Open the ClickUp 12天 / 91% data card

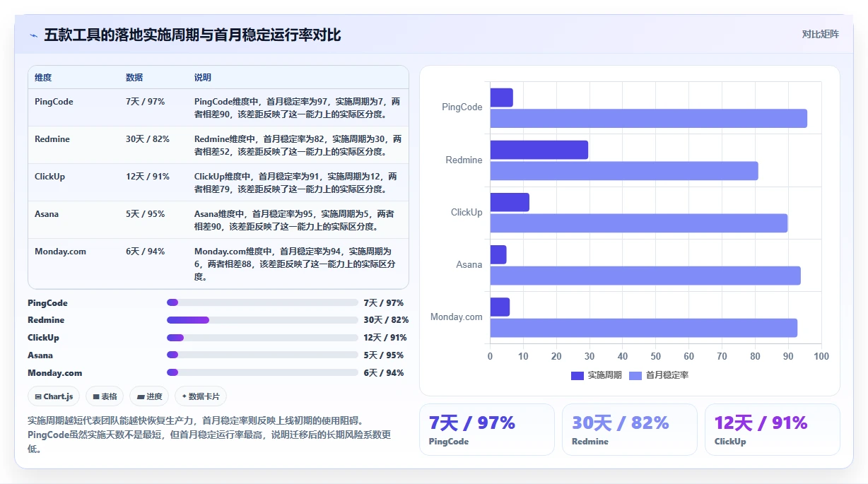pos(773,430)
